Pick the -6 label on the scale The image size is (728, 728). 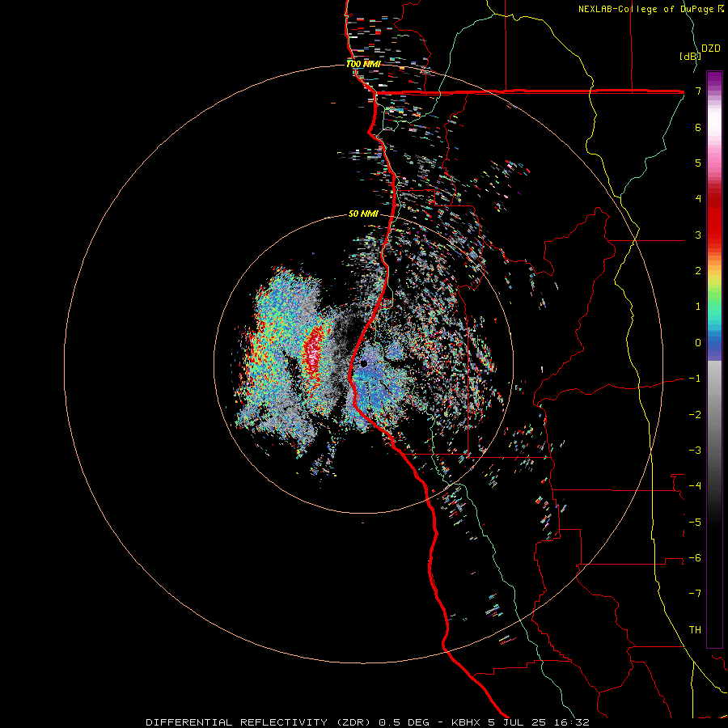point(695,558)
